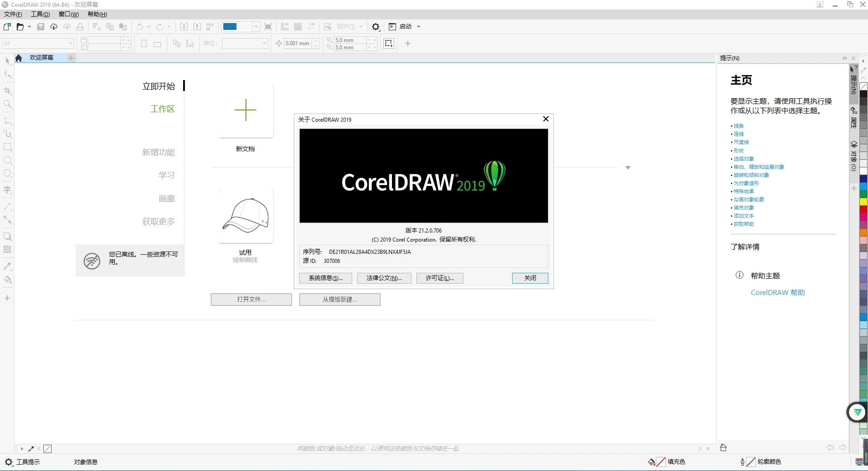Expand the Undo history dropdown arrow
The image size is (868, 471).
[149, 27]
